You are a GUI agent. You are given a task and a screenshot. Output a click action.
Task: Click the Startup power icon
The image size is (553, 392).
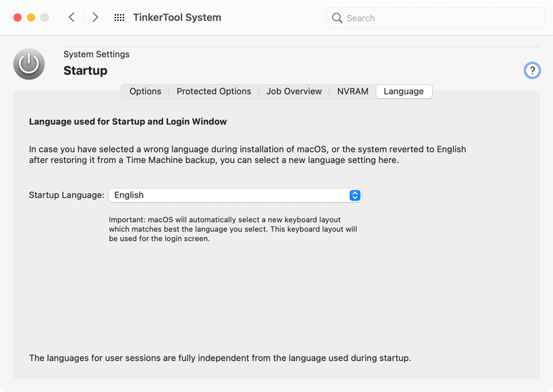(x=29, y=64)
